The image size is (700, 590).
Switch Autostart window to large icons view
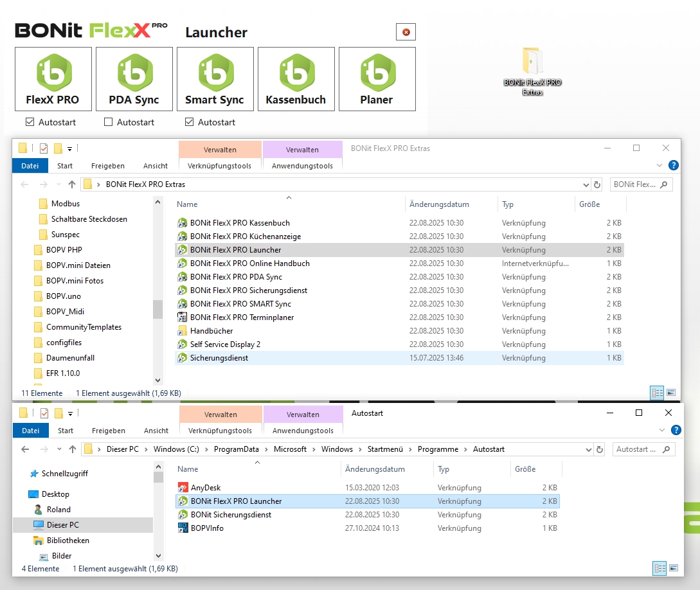click(674, 568)
